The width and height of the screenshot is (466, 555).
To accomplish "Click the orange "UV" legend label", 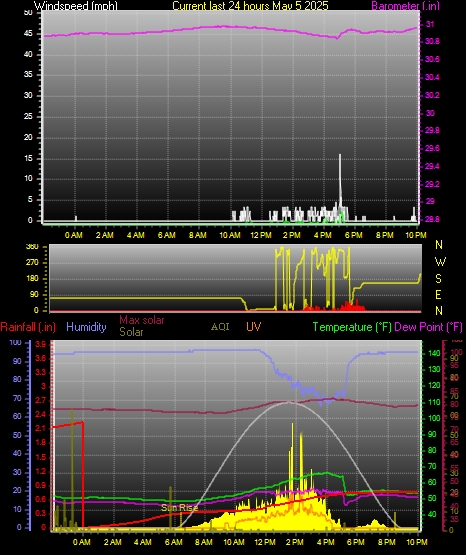I will click(x=253, y=327).
